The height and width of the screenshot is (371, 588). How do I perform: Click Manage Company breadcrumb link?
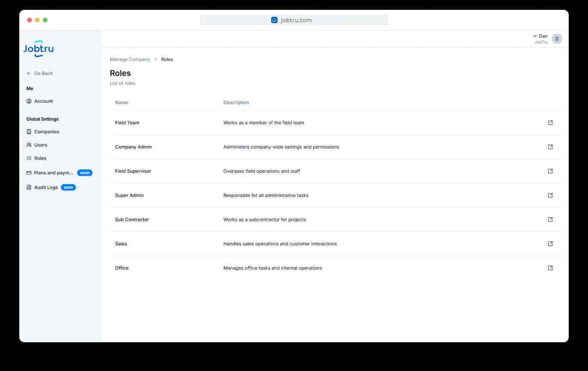click(130, 60)
